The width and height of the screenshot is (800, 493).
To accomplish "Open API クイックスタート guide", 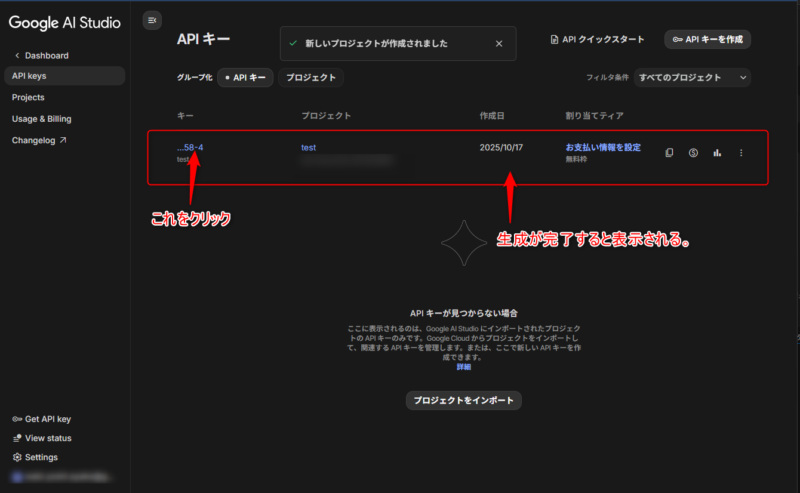I will click(597, 40).
